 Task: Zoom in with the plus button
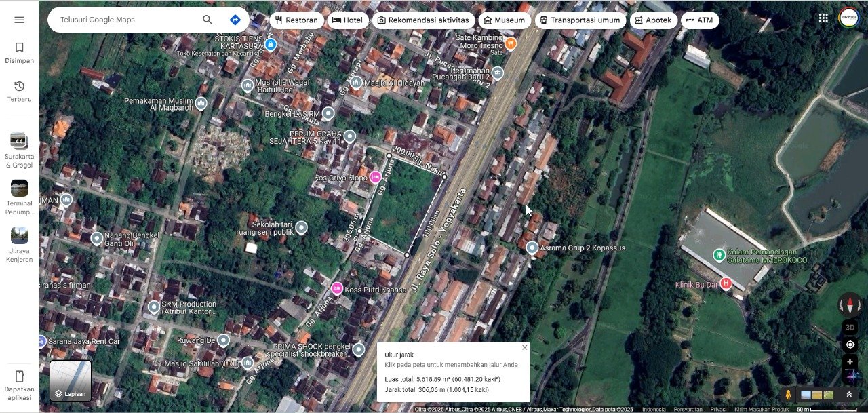click(850, 362)
